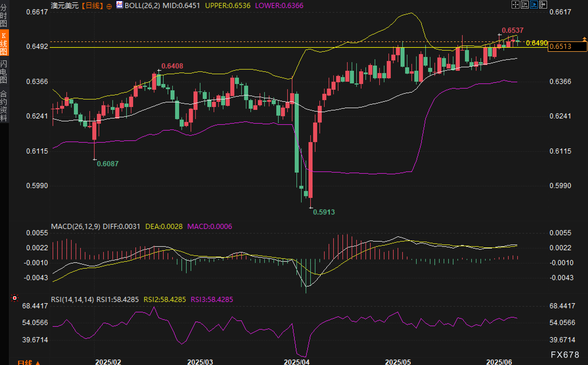Switch to the 分时图 side tab
This screenshot has height=365, width=588.
tap(4, 15)
